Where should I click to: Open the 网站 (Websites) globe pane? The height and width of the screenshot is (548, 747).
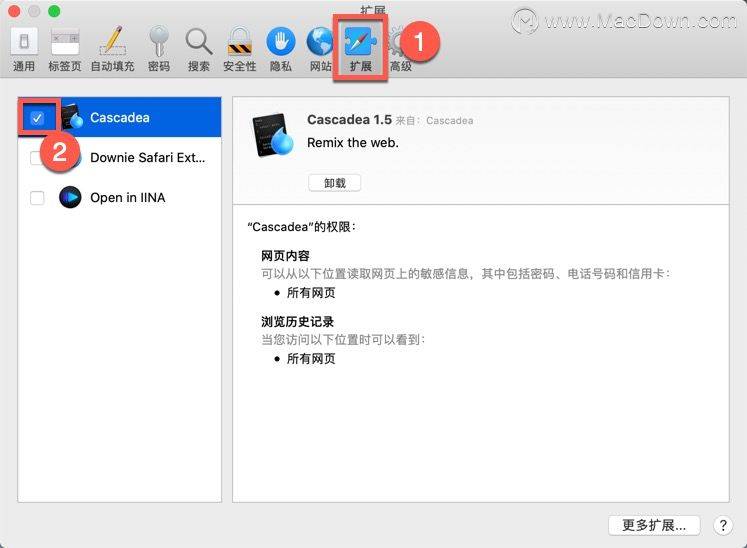tap(320, 48)
